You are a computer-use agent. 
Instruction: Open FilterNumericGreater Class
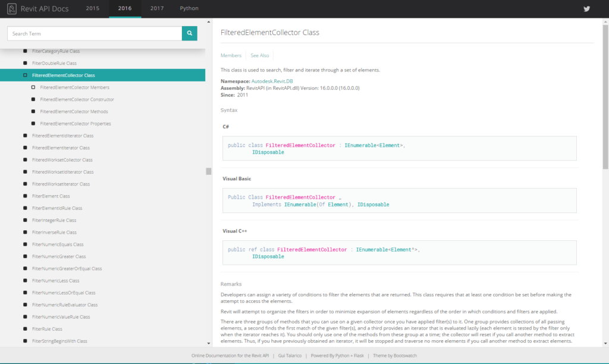(x=59, y=256)
